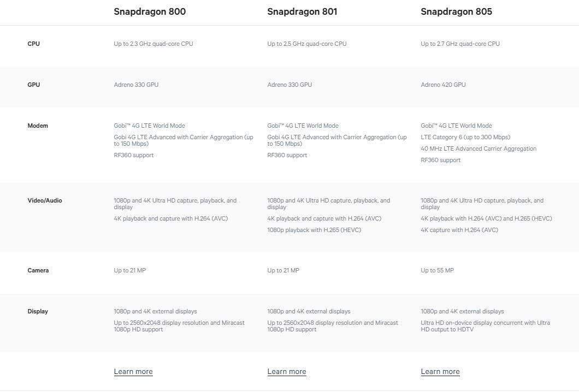The height and width of the screenshot is (392, 579).
Task: Click the Up to 55 MP camera spec
Action: click(437, 270)
